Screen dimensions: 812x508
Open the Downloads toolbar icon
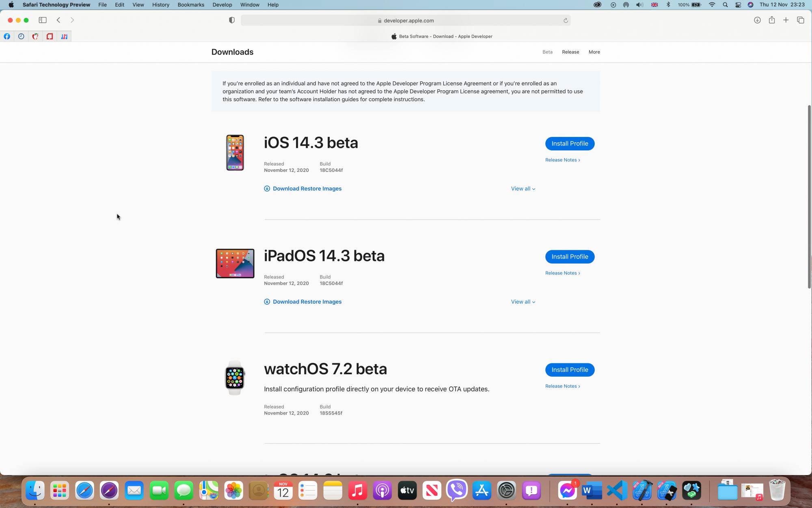pyautogui.click(x=757, y=20)
